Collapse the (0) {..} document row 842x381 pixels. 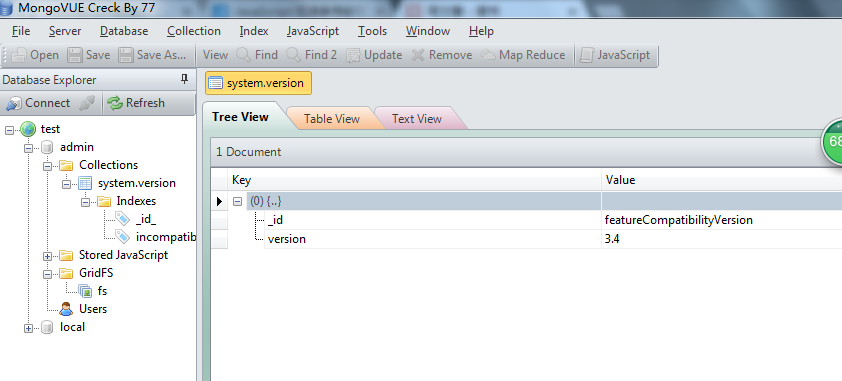pos(237,202)
